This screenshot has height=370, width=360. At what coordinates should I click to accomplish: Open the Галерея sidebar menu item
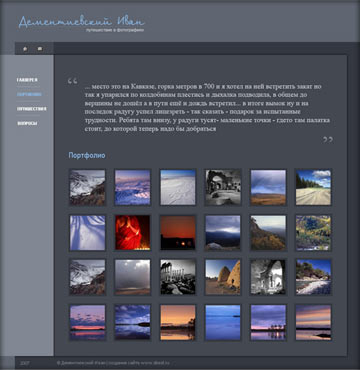(x=27, y=80)
